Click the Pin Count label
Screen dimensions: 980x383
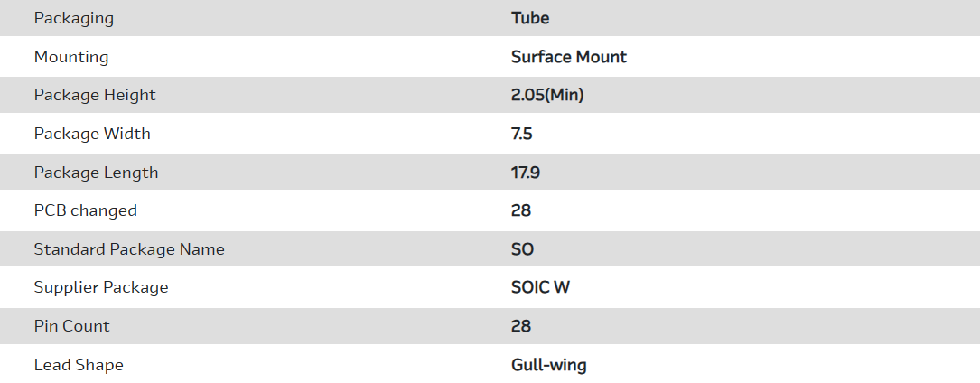click(x=72, y=326)
